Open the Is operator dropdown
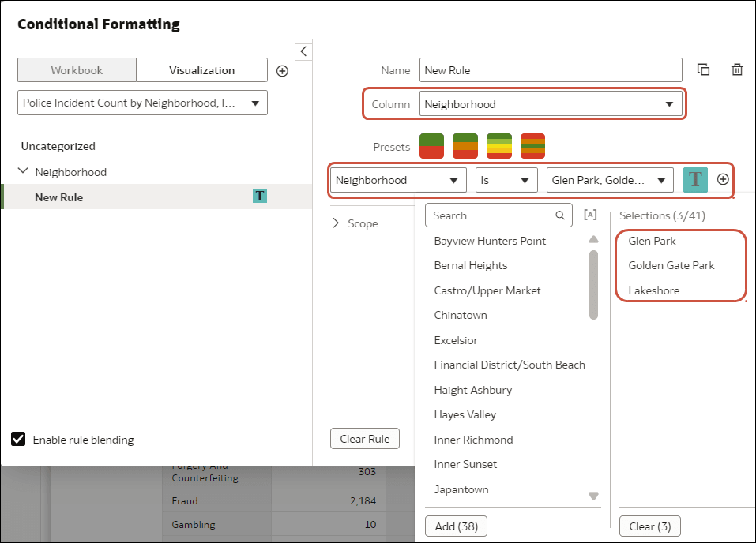The image size is (756, 543). [x=506, y=180]
